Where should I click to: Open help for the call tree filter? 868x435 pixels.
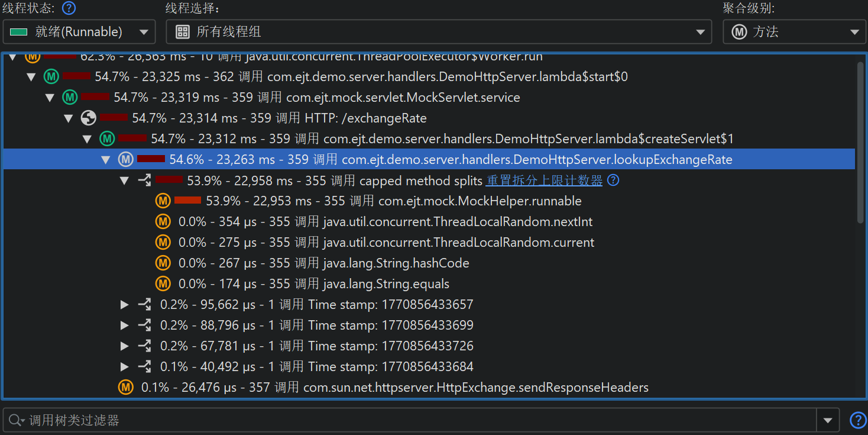(858, 420)
